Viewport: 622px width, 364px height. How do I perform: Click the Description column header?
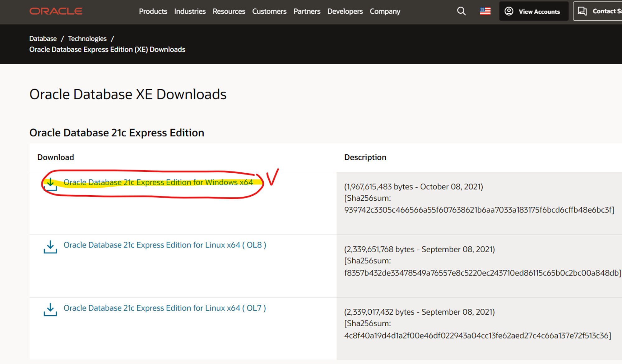click(x=365, y=157)
